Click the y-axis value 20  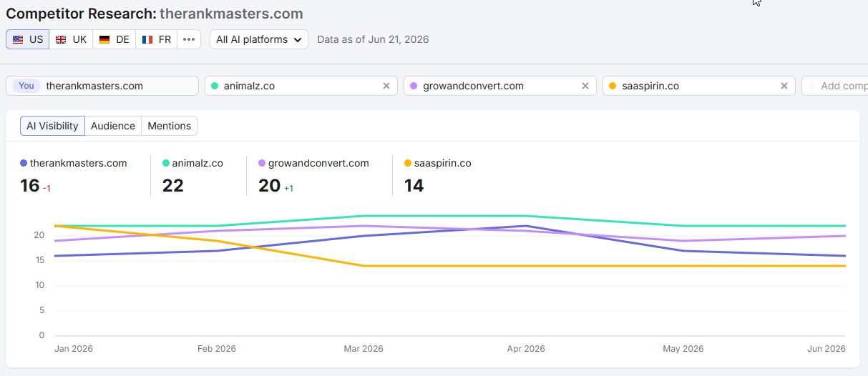pyautogui.click(x=39, y=235)
